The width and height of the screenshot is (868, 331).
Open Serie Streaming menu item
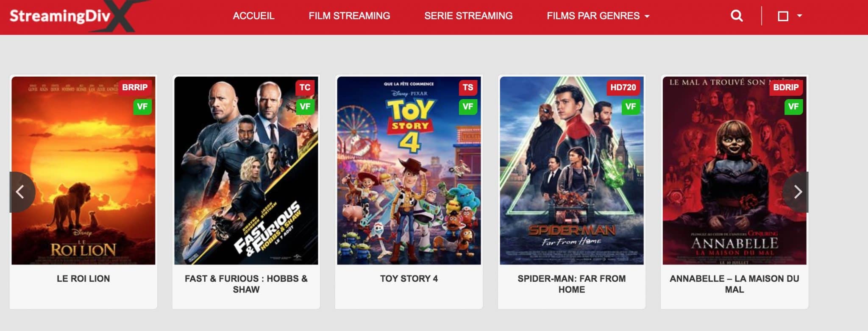pos(468,16)
